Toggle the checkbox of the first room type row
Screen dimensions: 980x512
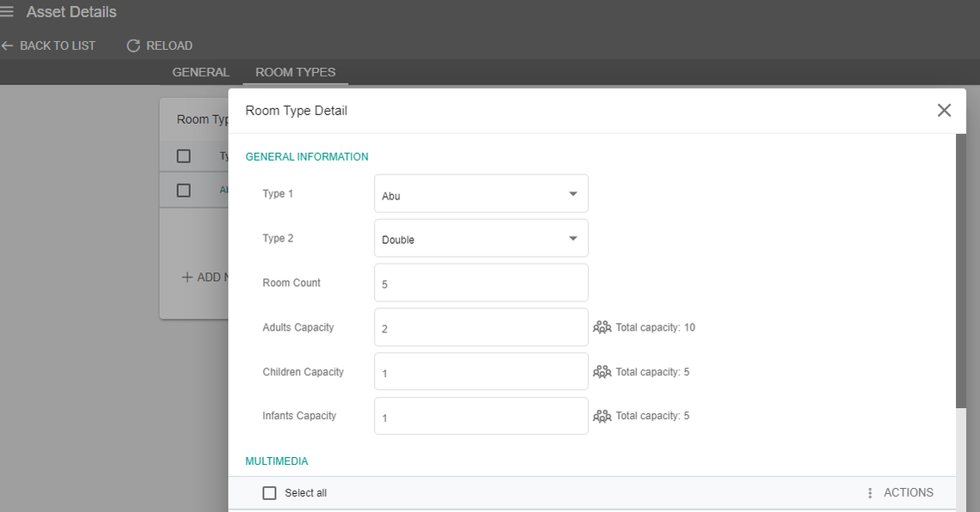[x=184, y=190]
